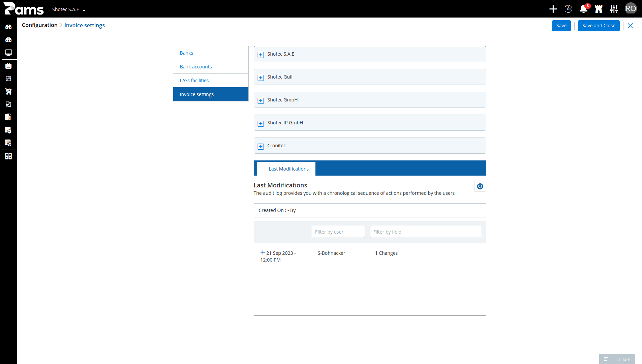642x364 pixels.
Task: Focus the Filter by user field
Action: click(338, 232)
